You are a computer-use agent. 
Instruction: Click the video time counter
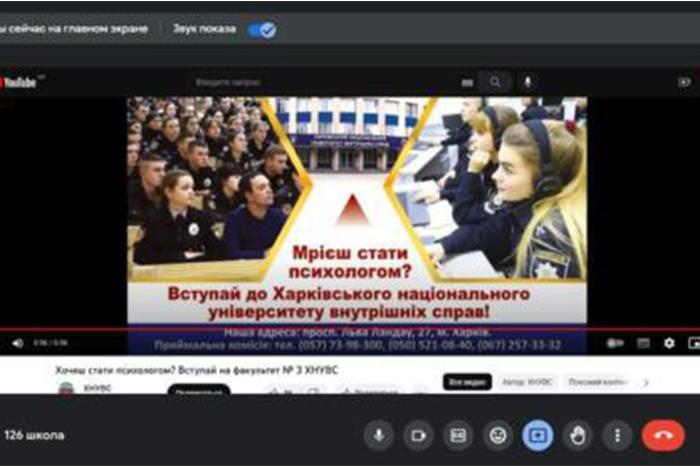point(50,343)
